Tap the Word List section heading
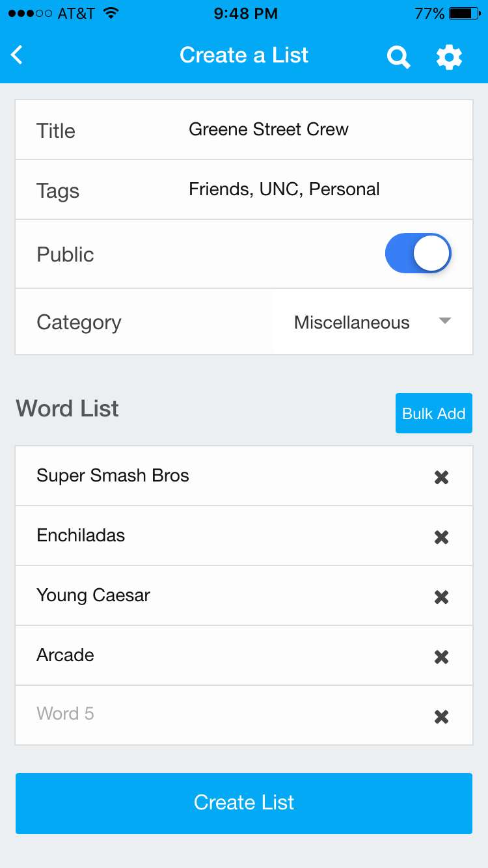Viewport: 488px width, 868px height. (x=67, y=409)
